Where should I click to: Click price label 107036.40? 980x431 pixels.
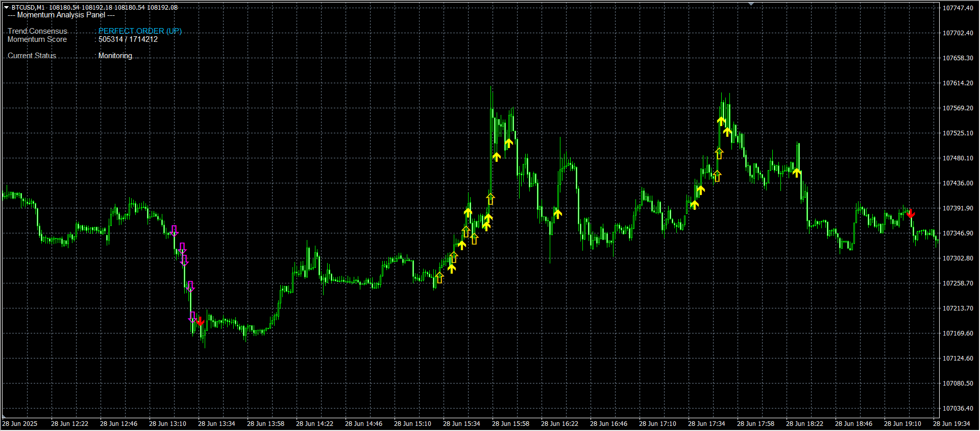958,409
